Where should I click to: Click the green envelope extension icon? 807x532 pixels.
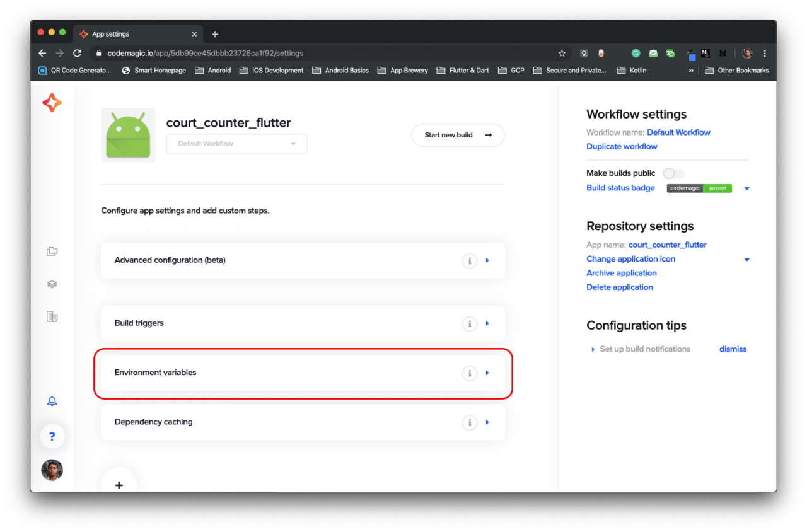tap(654, 54)
